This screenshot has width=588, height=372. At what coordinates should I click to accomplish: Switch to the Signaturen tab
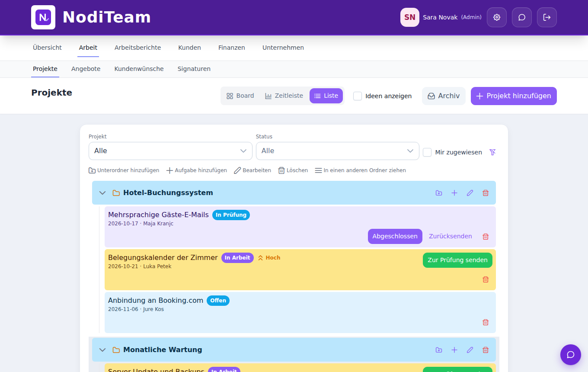tap(194, 69)
